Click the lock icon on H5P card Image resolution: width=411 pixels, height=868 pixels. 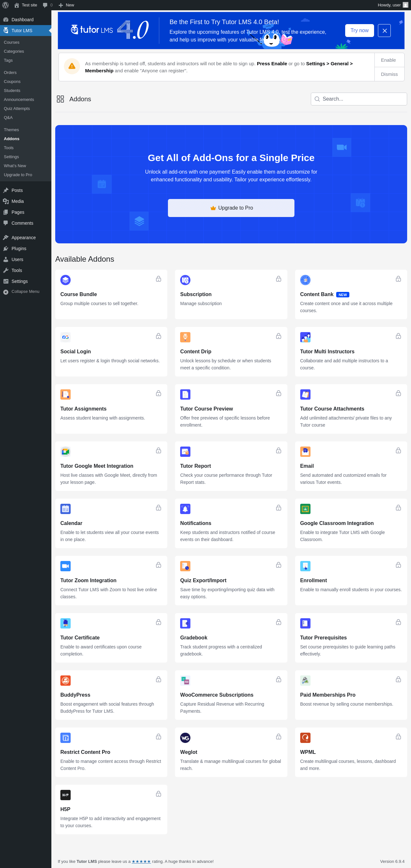159,794
